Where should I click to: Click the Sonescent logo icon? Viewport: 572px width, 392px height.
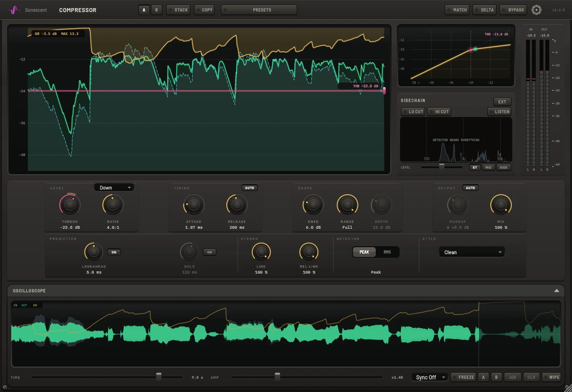[15, 10]
